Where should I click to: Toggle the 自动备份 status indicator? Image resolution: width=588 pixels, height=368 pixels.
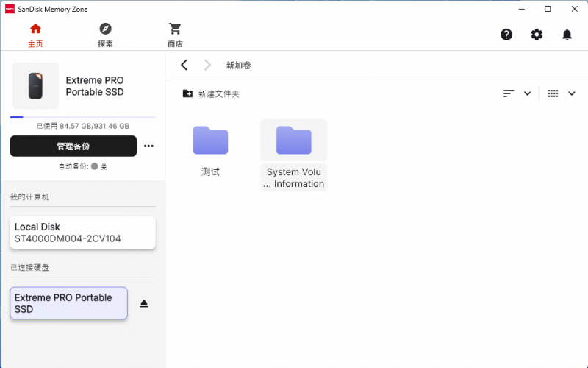click(x=95, y=166)
